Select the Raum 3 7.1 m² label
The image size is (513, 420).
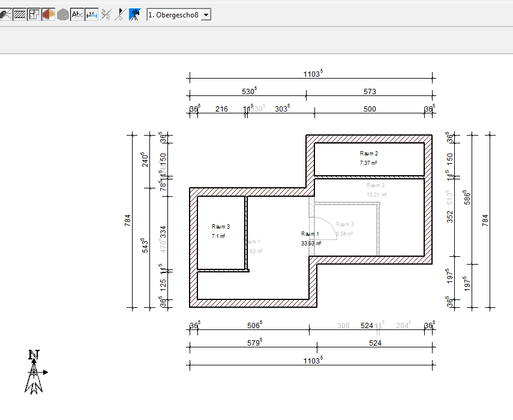tap(220, 232)
